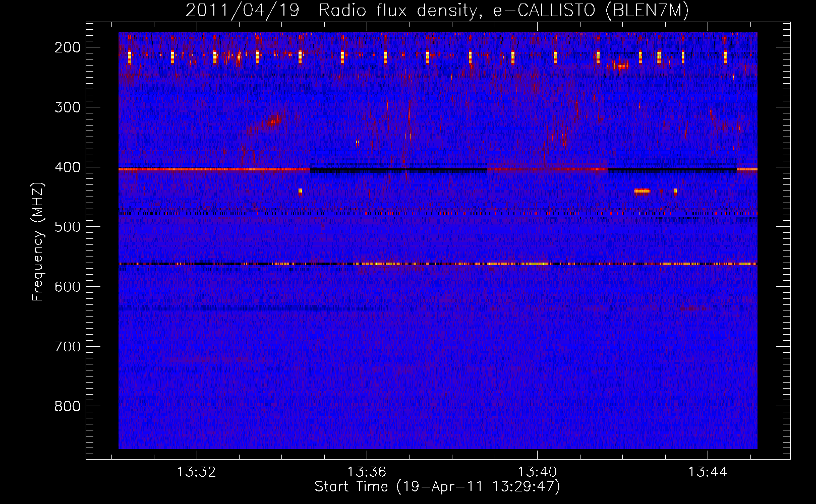Click the 13:40 time tick label
Screen dimensions: 816x504
tap(538, 472)
